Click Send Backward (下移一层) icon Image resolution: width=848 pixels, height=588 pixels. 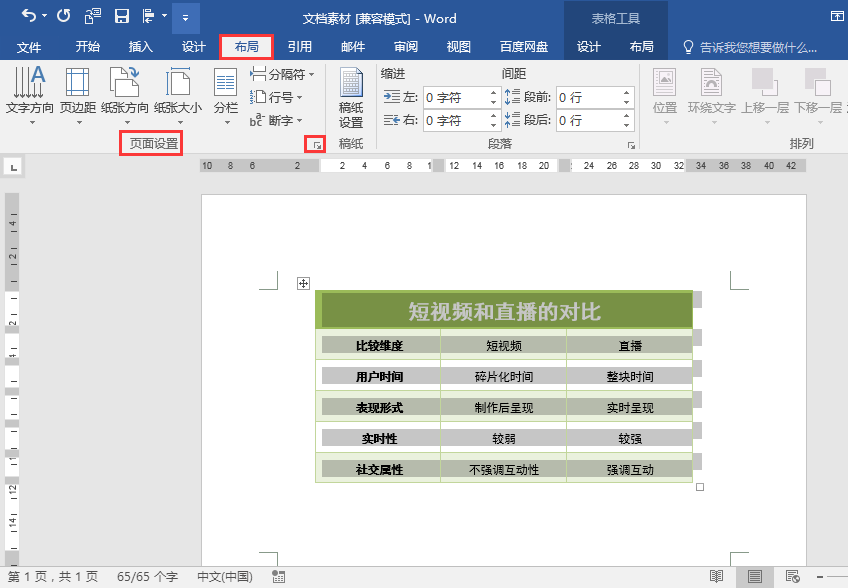click(817, 82)
